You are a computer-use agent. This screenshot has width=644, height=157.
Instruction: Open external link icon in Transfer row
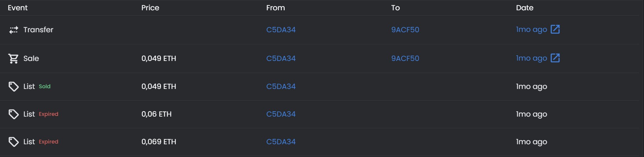coord(555,29)
